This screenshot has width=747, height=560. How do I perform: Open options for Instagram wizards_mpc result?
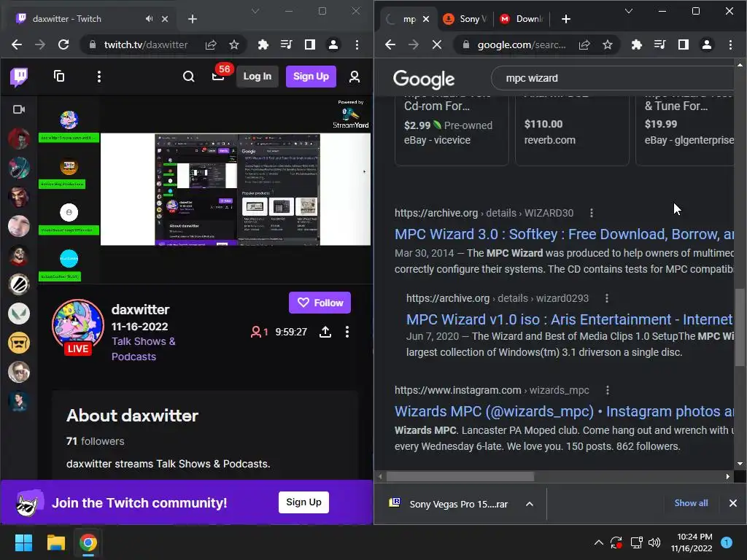608,391
